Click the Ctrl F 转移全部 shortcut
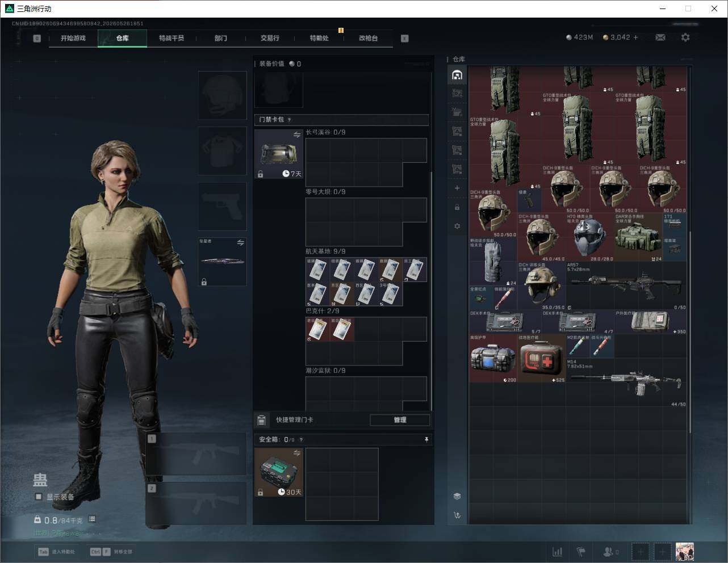Image resolution: width=728 pixels, height=563 pixels. [x=111, y=552]
